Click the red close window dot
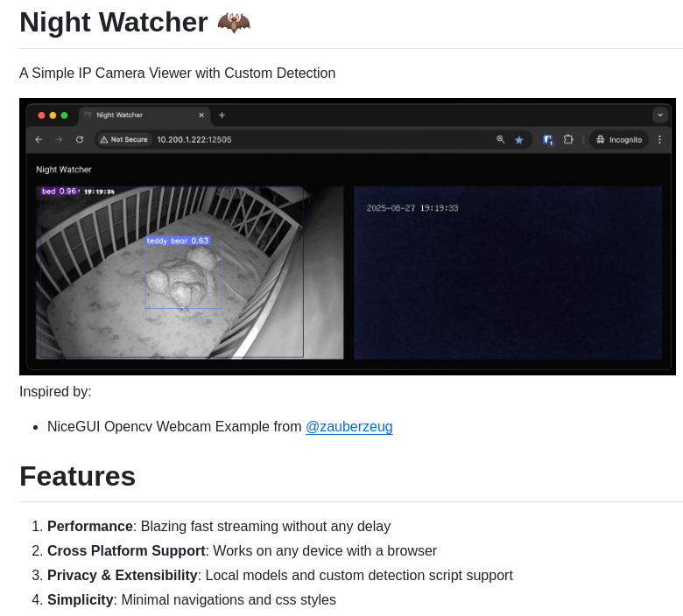Image resolution: width=683 pixels, height=616 pixels. click(x=42, y=115)
